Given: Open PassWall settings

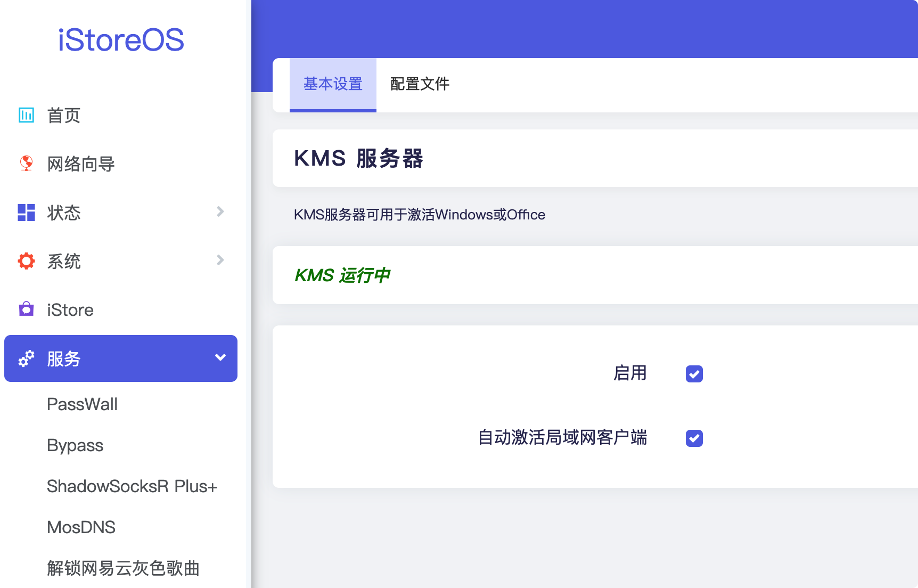Looking at the screenshot, I should pos(82,404).
